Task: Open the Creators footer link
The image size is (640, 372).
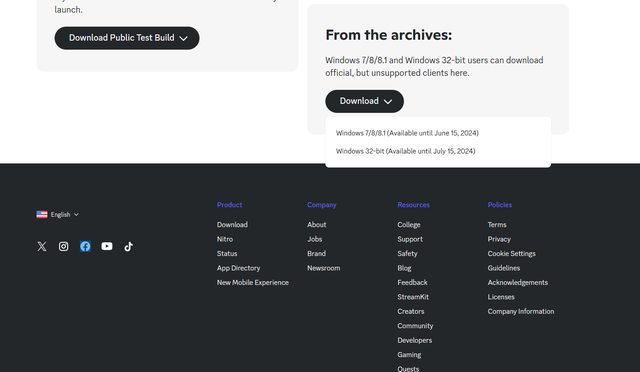Action: coord(411,312)
